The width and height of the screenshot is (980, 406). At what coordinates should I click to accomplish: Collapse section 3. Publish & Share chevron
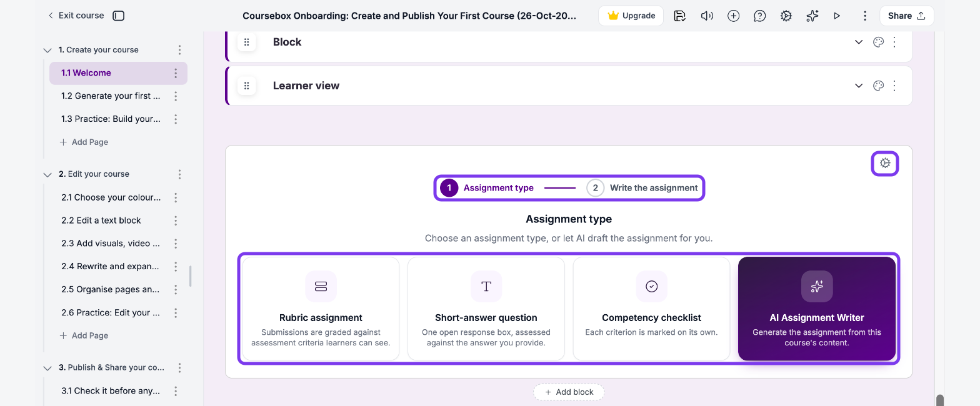pyautogui.click(x=47, y=368)
